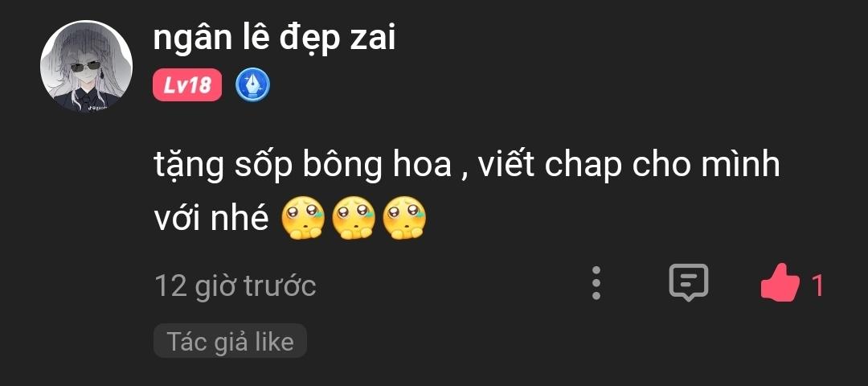This screenshot has height=386, width=868.
Task: Tap the blue pen nib author badge
Action: click(252, 86)
